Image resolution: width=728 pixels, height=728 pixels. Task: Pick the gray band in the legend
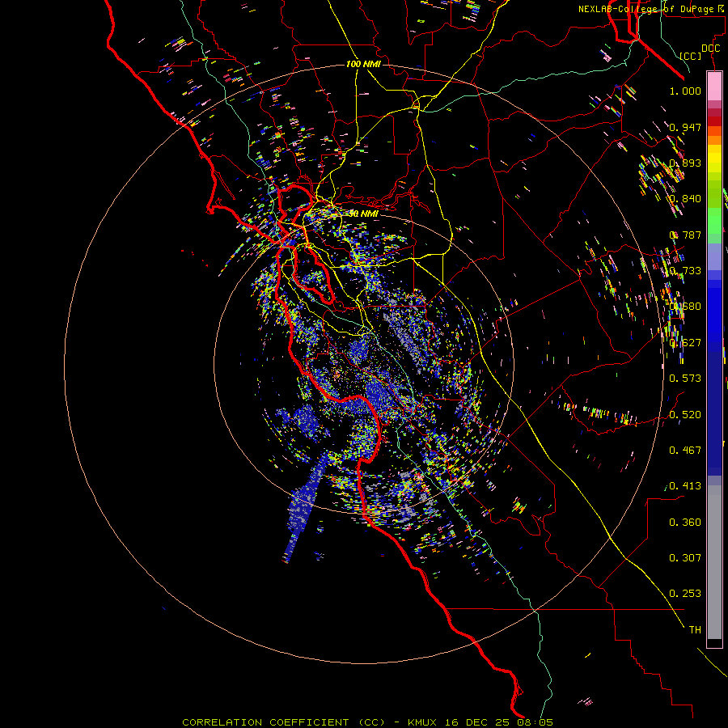(x=714, y=562)
